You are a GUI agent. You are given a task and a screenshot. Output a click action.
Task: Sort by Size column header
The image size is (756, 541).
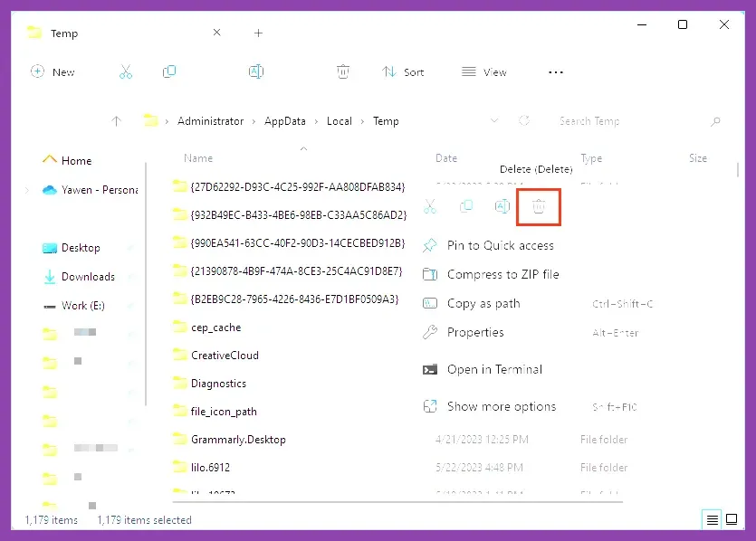click(x=698, y=158)
